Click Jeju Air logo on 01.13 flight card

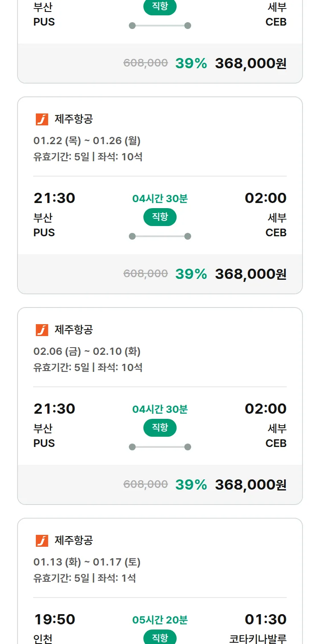click(42, 541)
